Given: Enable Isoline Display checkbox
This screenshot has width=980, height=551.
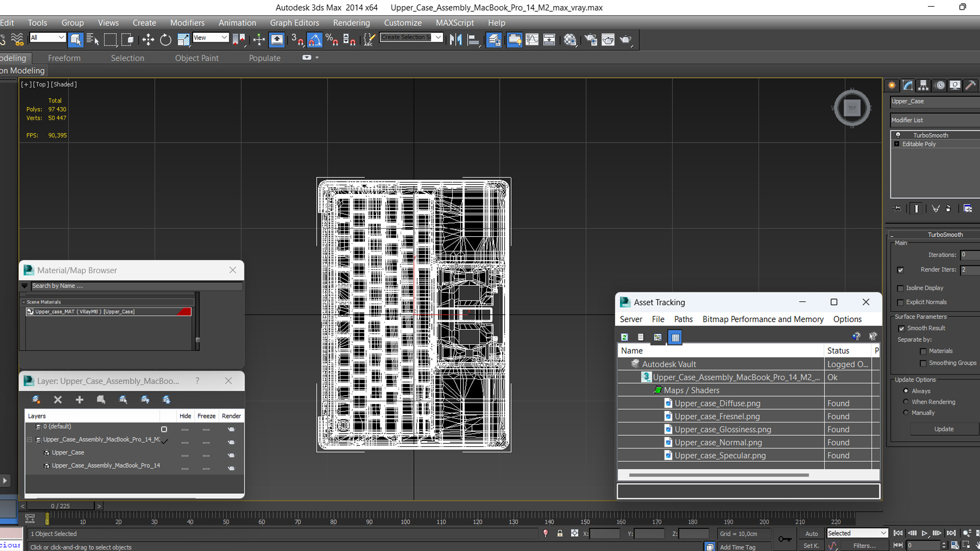Looking at the screenshot, I should point(900,288).
